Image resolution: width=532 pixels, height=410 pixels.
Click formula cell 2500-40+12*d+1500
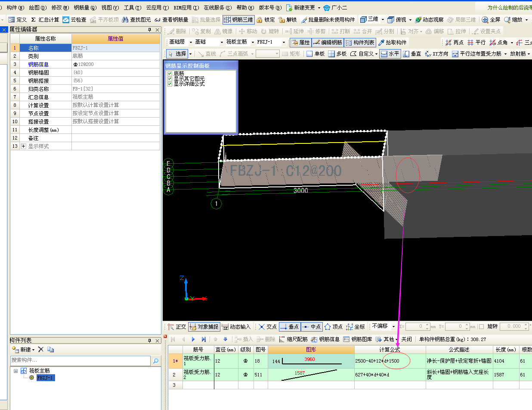click(390, 361)
